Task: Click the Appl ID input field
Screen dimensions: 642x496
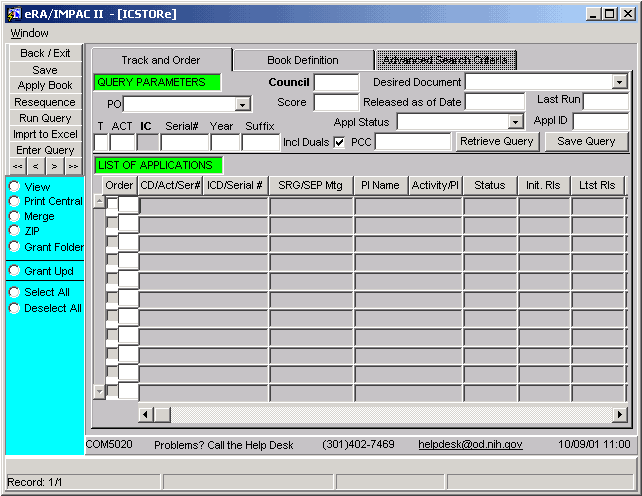Action: [600, 121]
